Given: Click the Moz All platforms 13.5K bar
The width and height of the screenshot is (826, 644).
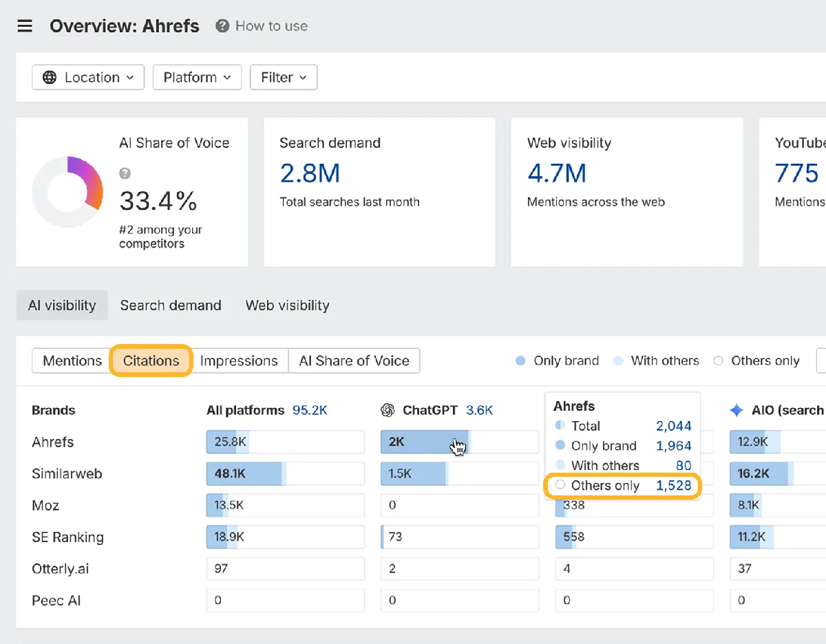Looking at the screenshot, I should click(x=286, y=505).
